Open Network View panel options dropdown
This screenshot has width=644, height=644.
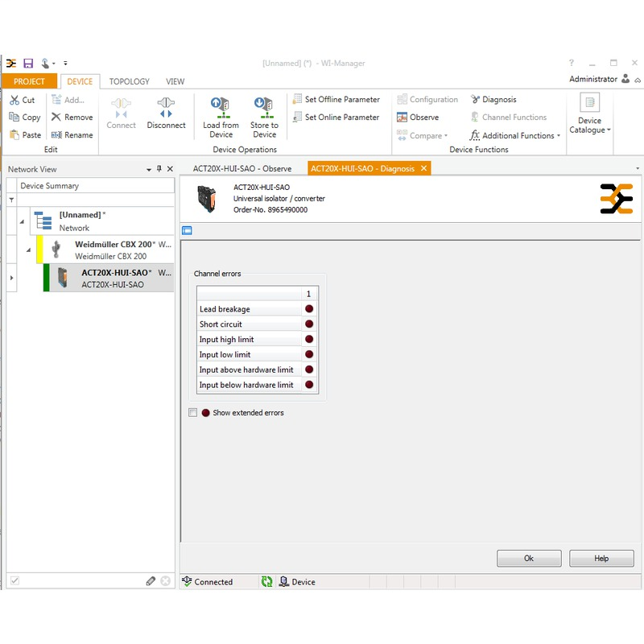tap(149, 170)
